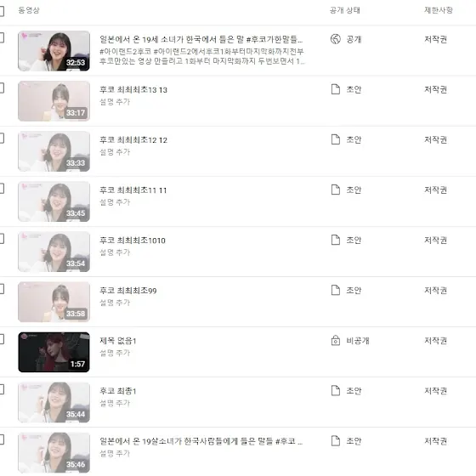Click the draft icon for 후코 최최최초99
476x476 pixels.
point(336,290)
